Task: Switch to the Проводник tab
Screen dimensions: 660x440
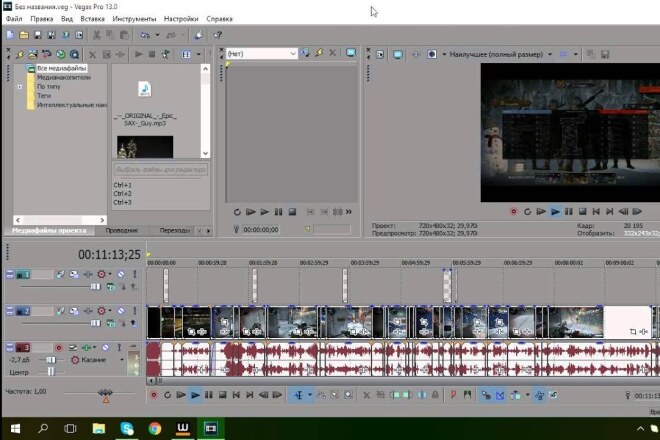Action: pyautogui.click(x=122, y=230)
